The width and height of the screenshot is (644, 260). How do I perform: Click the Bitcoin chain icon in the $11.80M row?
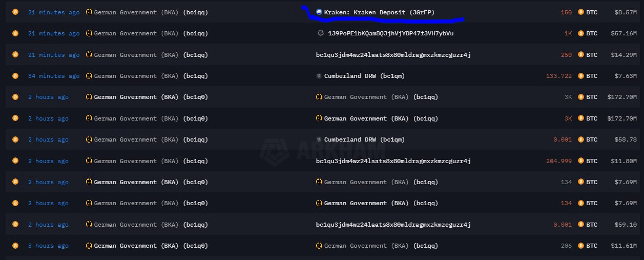[15, 161]
